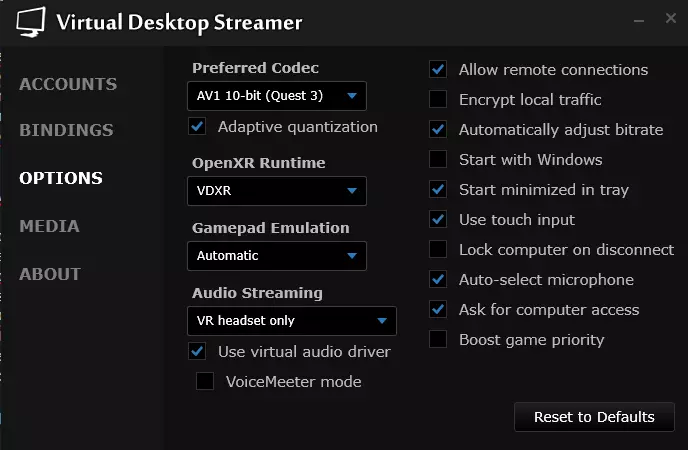Click the Gamepad Emulation heading text
Screen dimensions: 688x450
(271, 228)
